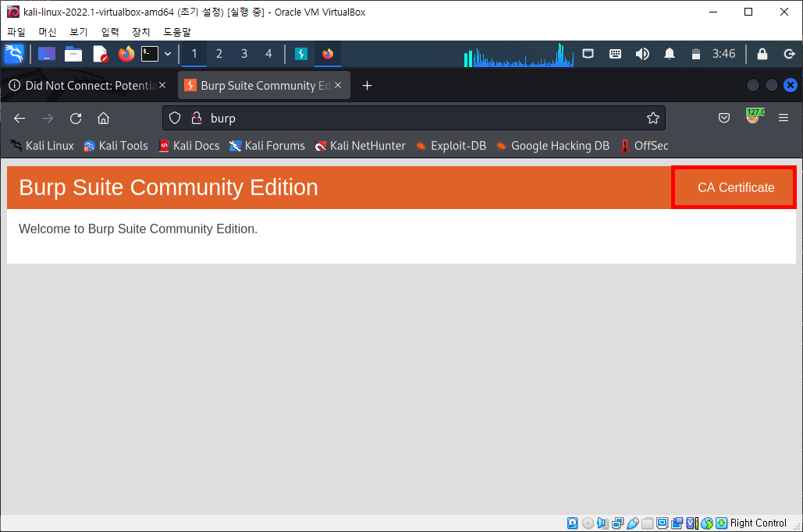Lock the screen with padlock icon

point(762,54)
